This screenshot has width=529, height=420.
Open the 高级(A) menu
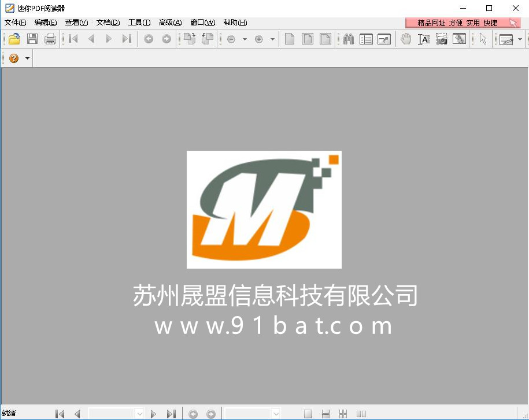(x=170, y=23)
